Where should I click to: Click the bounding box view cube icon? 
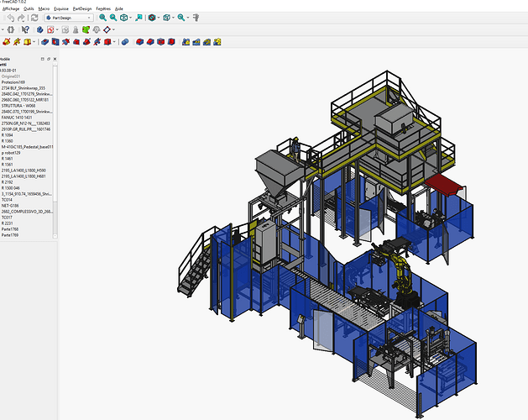tap(167, 18)
